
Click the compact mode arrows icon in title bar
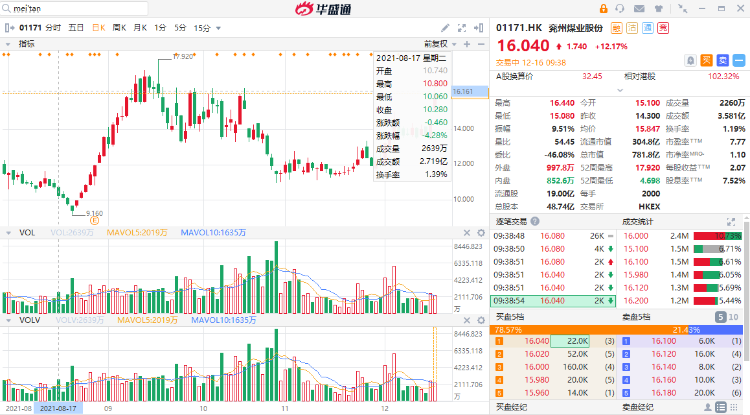683,9
